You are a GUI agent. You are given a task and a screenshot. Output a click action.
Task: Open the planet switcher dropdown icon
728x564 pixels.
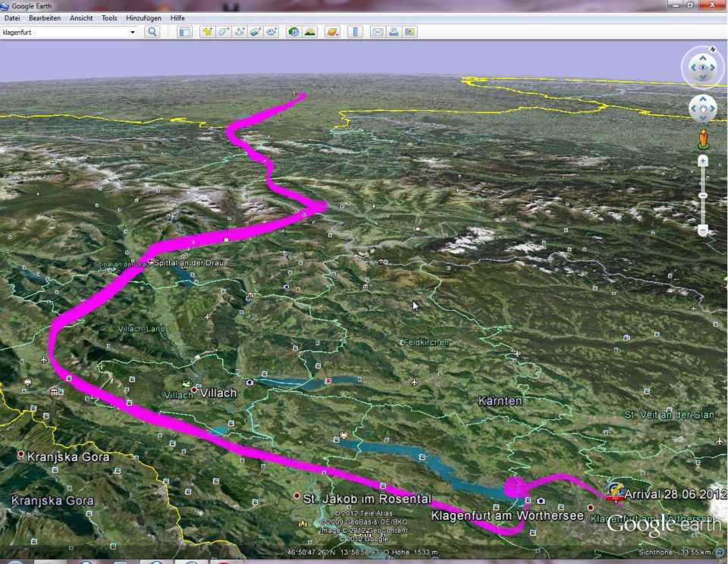(x=332, y=32)
